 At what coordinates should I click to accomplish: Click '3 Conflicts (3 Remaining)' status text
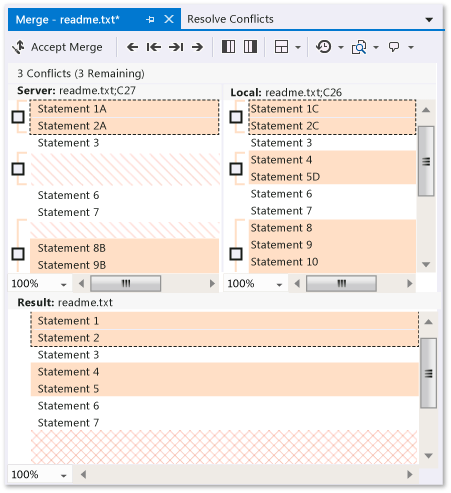pyautogui.click(x=81, y=73)
